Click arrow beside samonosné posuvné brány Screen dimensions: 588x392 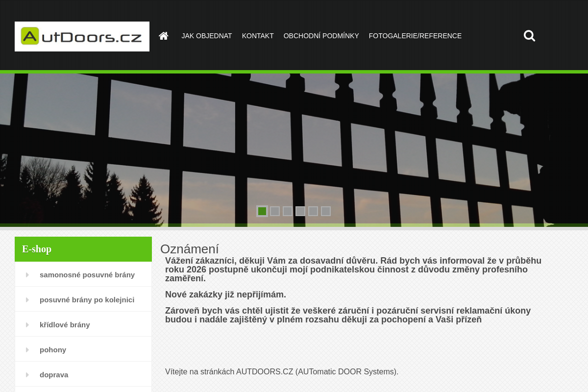point(27,275)
